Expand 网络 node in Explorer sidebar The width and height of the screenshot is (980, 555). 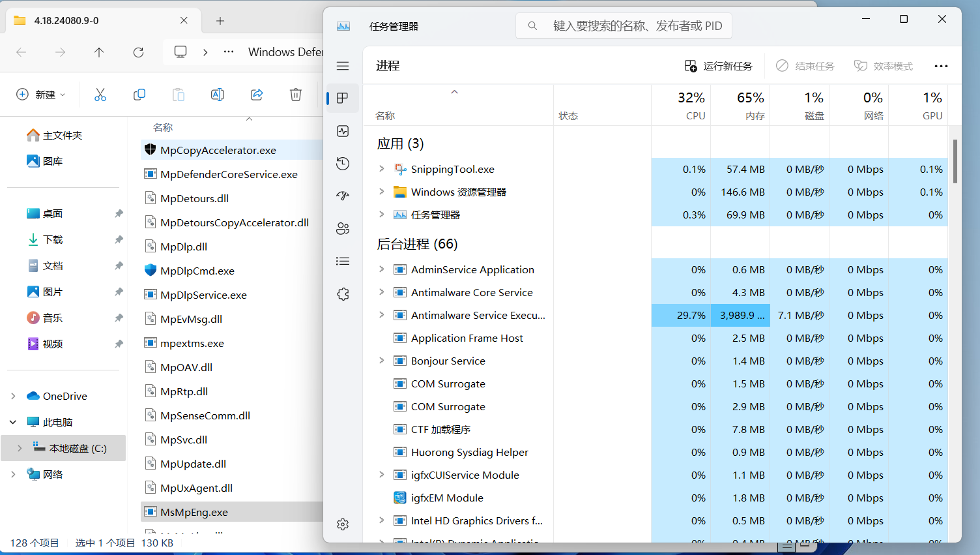(13, 474)
